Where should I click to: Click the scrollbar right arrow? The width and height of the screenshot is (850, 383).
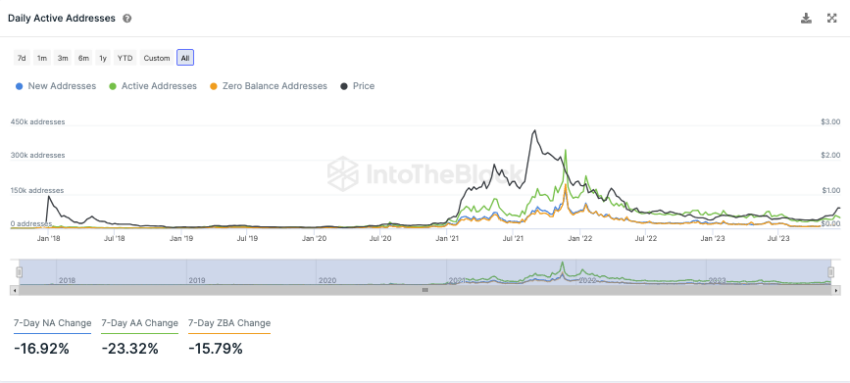click(836, 290)
